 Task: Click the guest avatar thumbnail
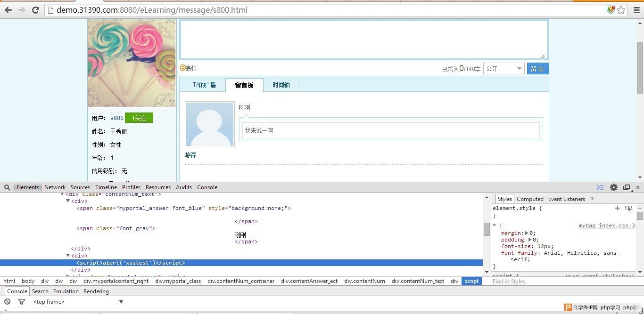tap(210, 124)
